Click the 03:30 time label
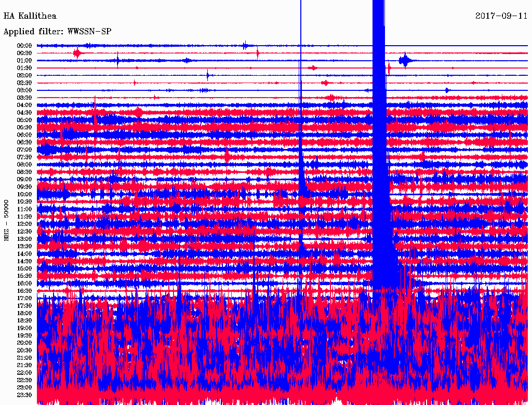This screenshot has height=405, width=532. coord(24,98)
